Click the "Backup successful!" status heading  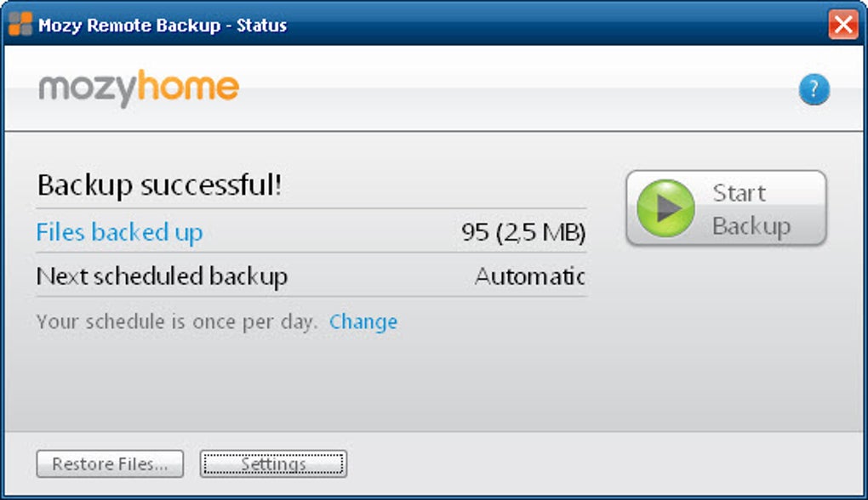tap(159, 185)
